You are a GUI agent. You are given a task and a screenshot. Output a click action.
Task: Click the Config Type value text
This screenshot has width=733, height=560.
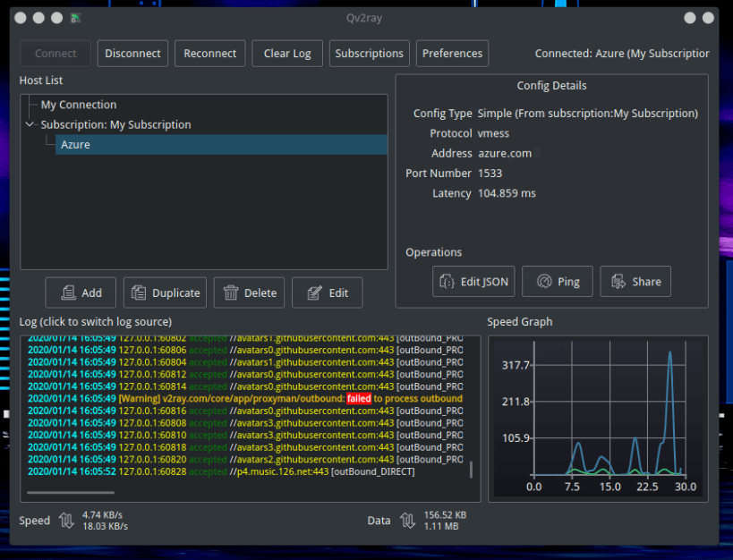coord(588,114)
